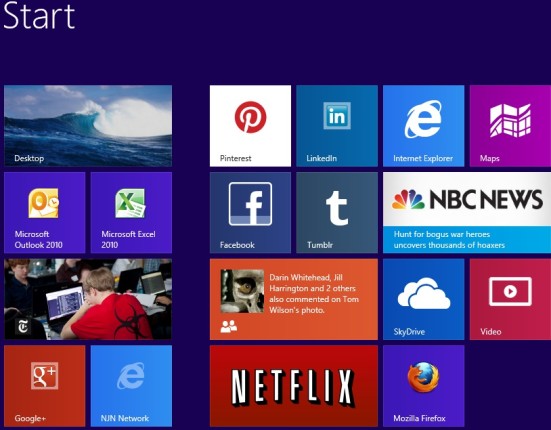This screenshot has width=551, height=430.
Task: Open the NBC News tile
Action: (467, 213)
